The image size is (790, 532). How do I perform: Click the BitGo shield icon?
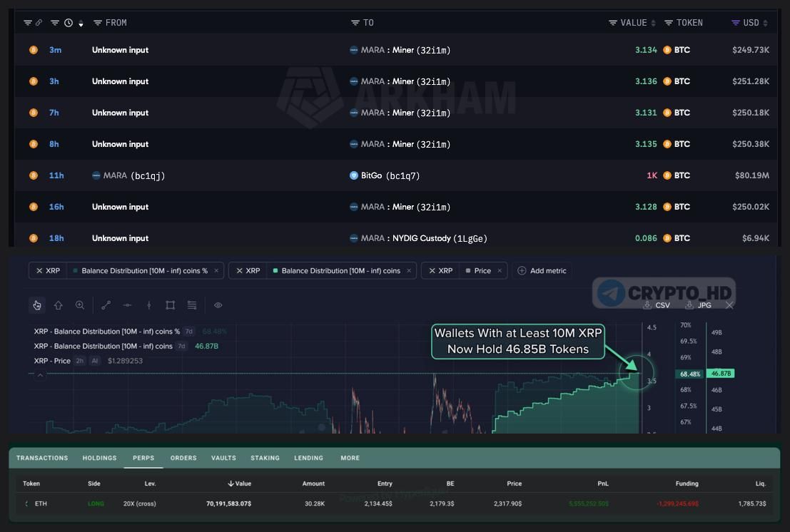pyautogui.click(x=354, y=175)
